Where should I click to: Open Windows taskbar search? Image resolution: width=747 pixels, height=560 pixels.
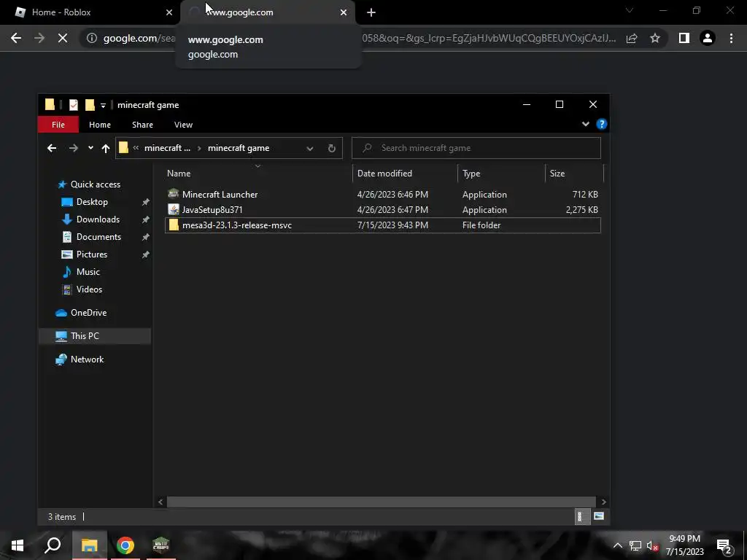coord(53,545)
